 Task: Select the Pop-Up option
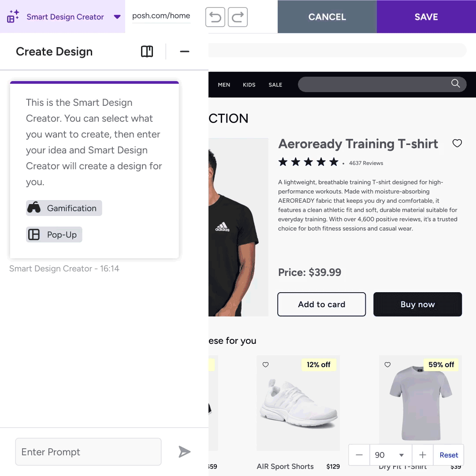[x=54, y=234]
